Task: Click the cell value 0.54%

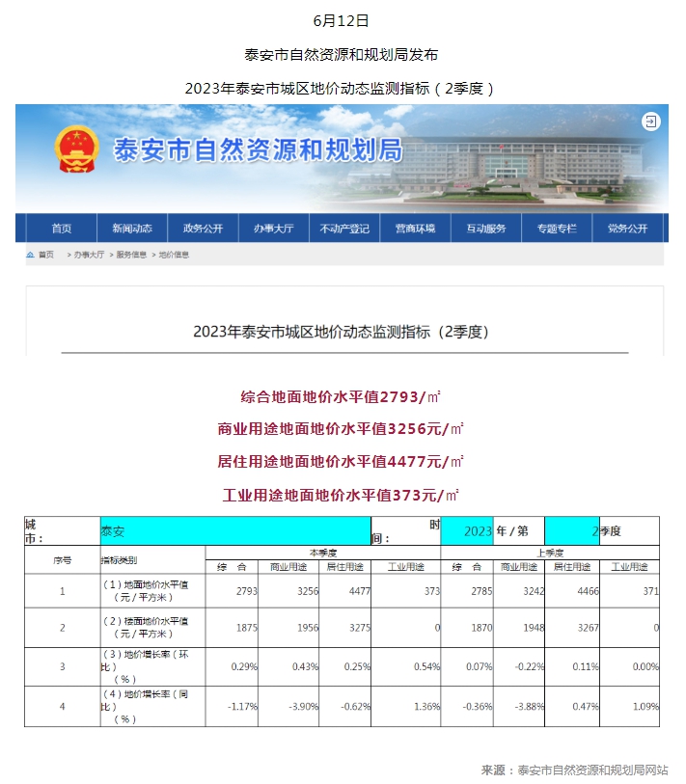Action: pyautogui.click(x=426, y=667)
